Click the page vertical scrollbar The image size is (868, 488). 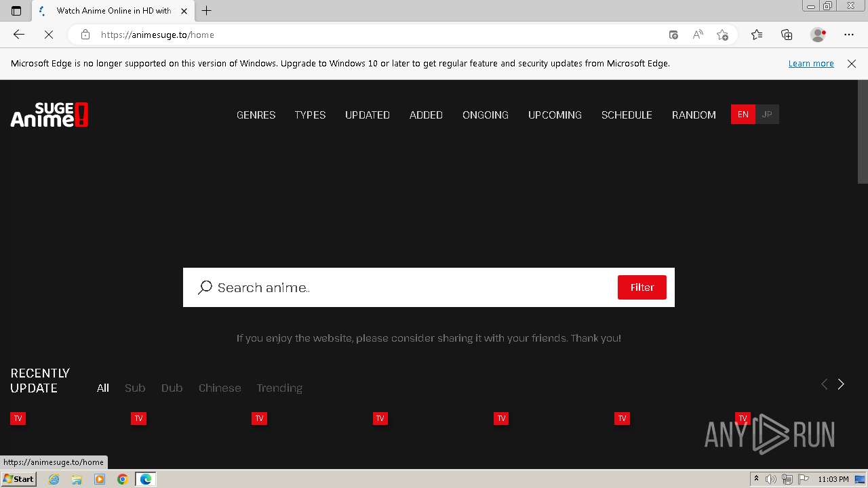(x=863, y=132)
